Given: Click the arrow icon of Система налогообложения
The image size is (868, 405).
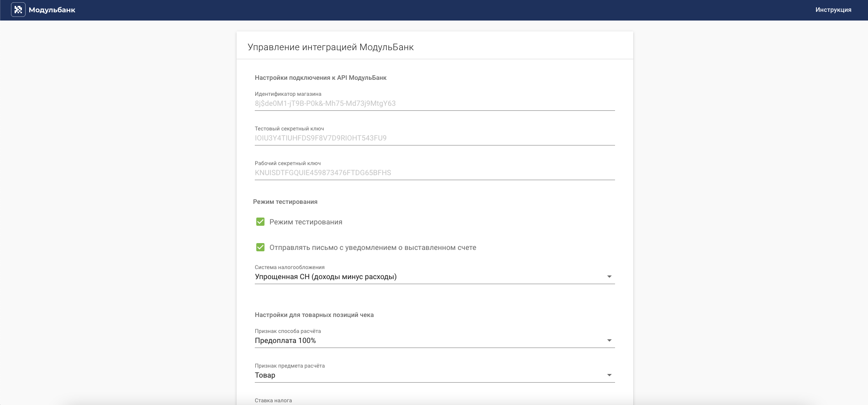Looking at the screenshot, I should 609,277.
